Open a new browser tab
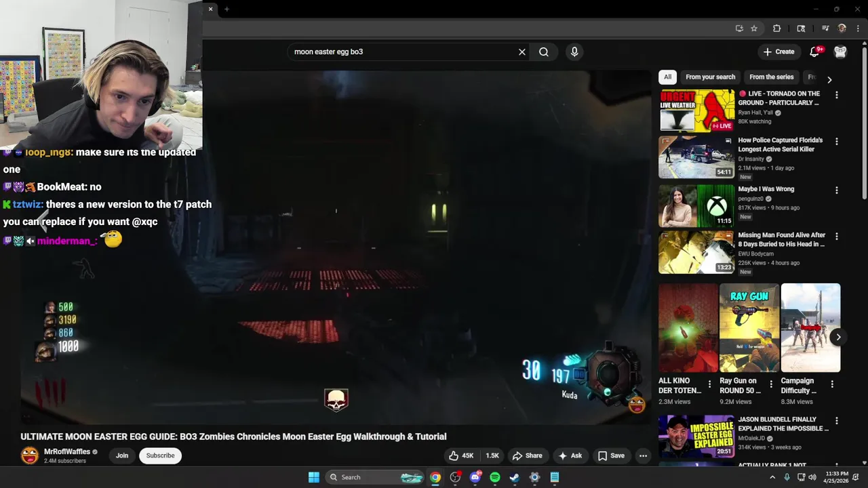The image size is (868, 488). [x=226, y=9]
